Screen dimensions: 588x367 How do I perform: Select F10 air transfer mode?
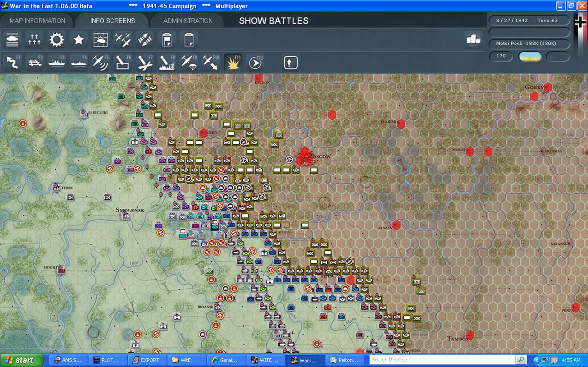211,62
